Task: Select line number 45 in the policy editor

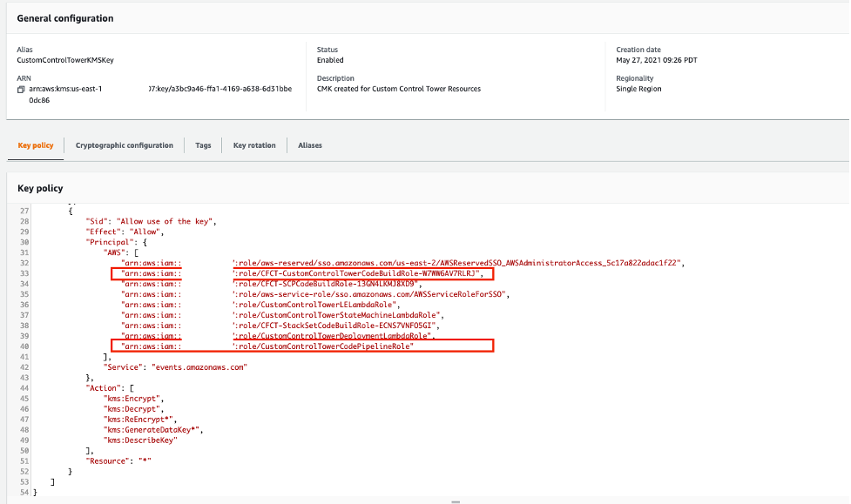Action: pyautogui.click(x=24, y=398)
